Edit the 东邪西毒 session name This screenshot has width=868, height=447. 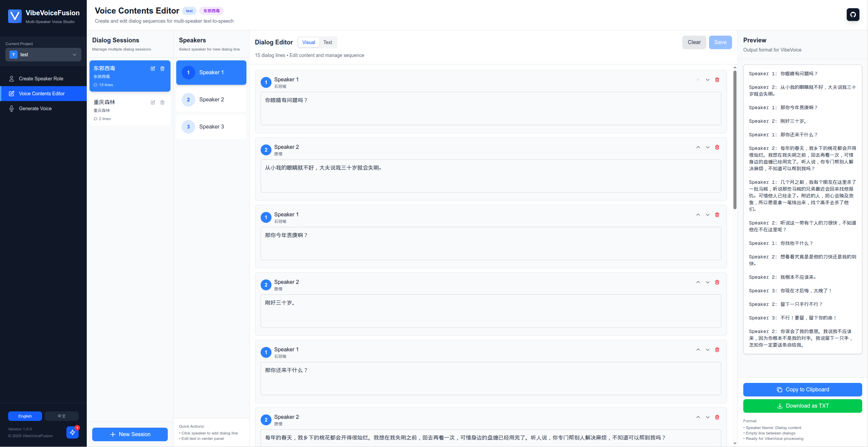click(153, 69)
